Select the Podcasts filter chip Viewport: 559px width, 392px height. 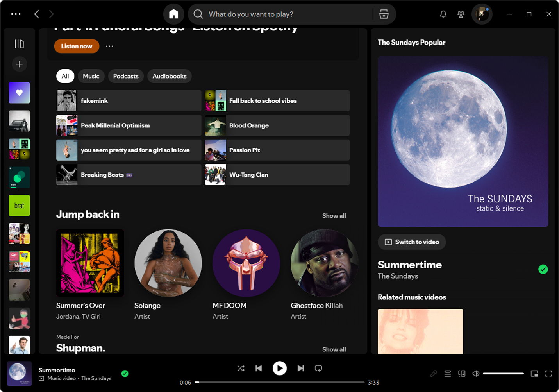[x=126, y=76]
